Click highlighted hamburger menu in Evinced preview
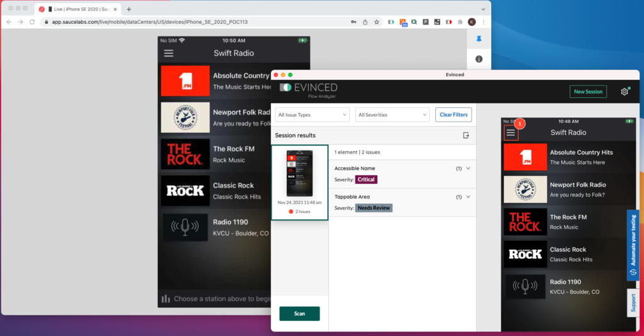This screenshot has height=336, width=644. click(x=511, y=133)
